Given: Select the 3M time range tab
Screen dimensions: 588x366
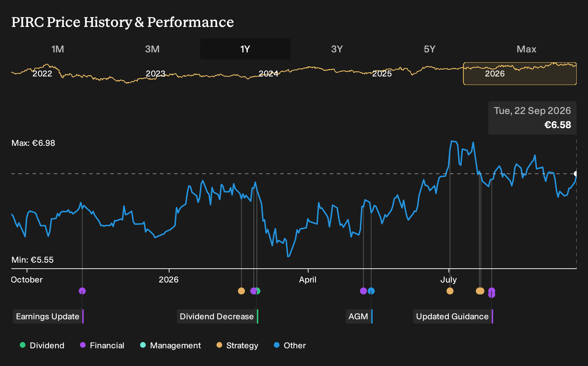Looking at the screenshot, I should (152, 49).
